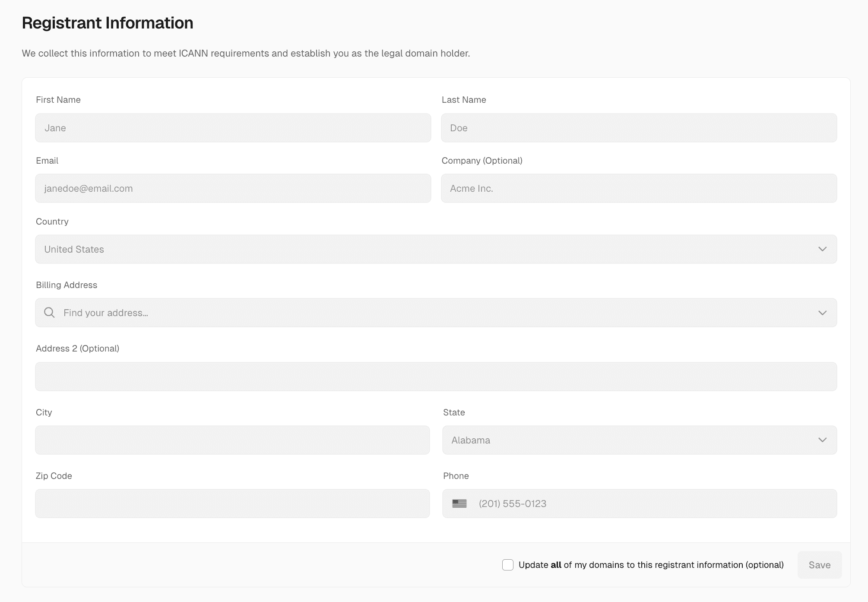Click the Save button
868x602 pixels.
coord(819,564)
